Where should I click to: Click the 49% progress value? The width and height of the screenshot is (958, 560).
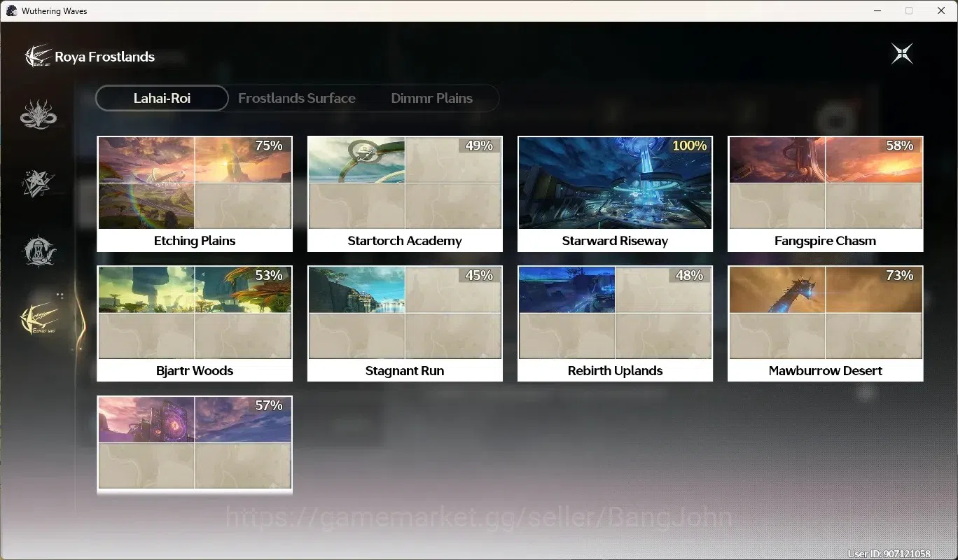coord(479,146)
